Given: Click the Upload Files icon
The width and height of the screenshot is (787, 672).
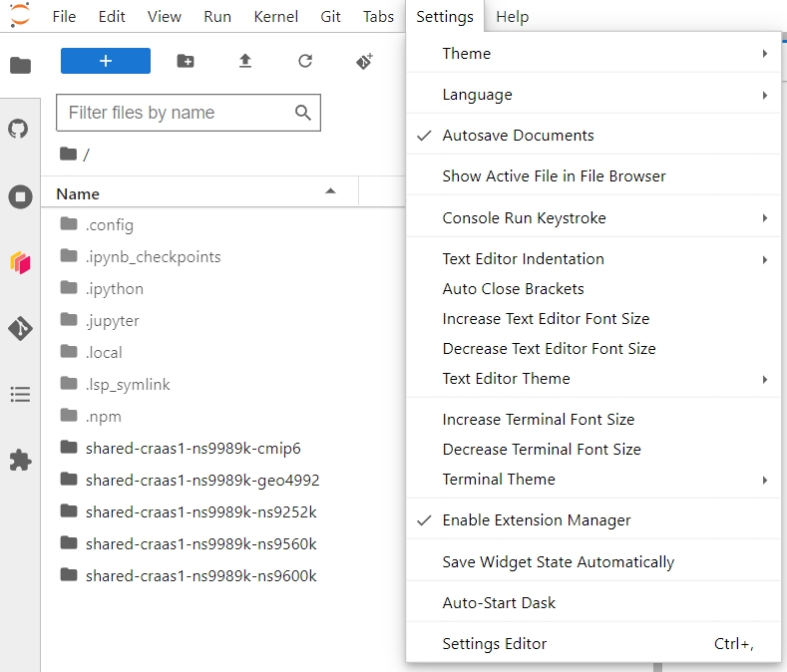Looking at the screenshot, I should [x=245, y=61].
